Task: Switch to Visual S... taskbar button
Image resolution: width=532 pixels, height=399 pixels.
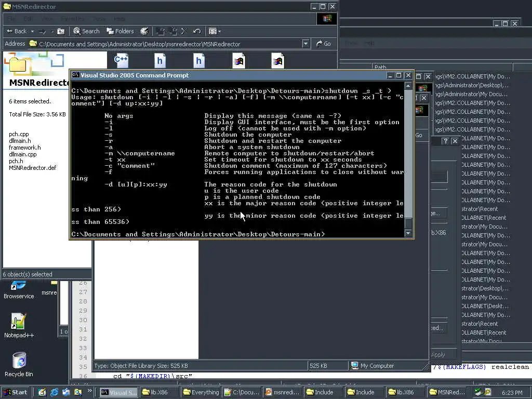Action: pyautogui.click(x=119, y=392)
